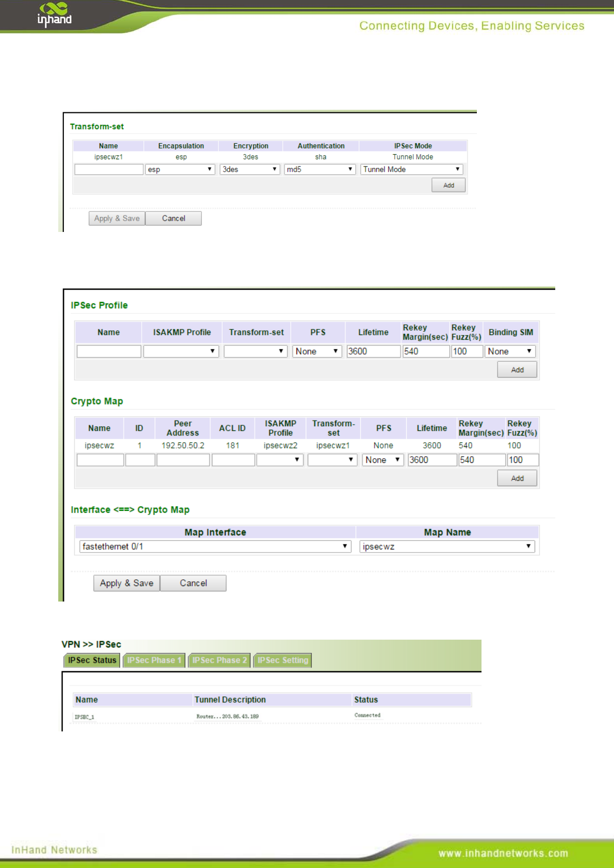Open Binding SIM None dropdown
The height and width of the screenshot is (868, 614).
point(510,352)
